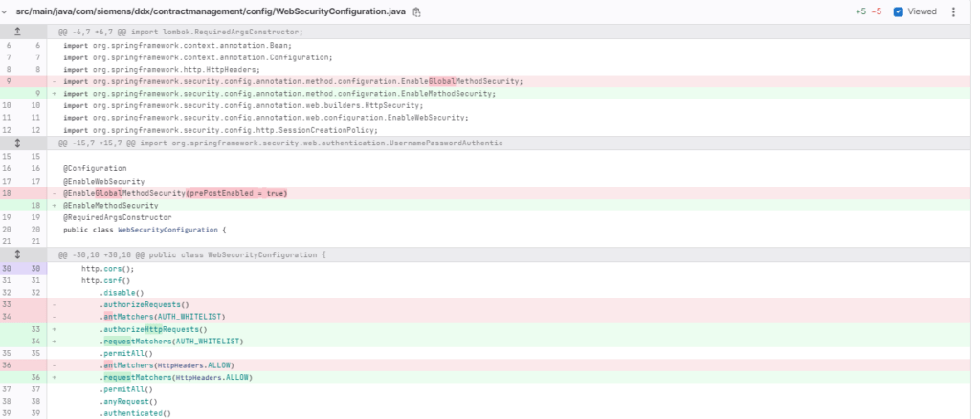Select removed line number 9 in old column

click(9, 81)
